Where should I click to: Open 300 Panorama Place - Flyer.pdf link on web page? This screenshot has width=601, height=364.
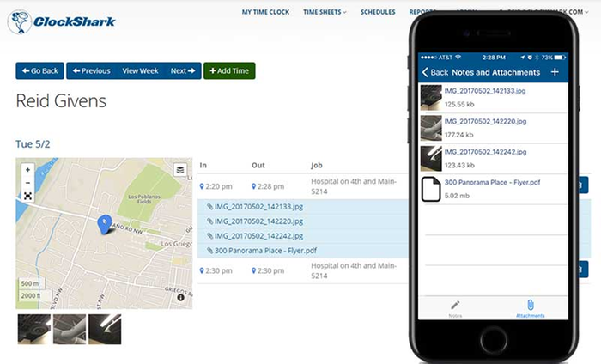(265, 251)
